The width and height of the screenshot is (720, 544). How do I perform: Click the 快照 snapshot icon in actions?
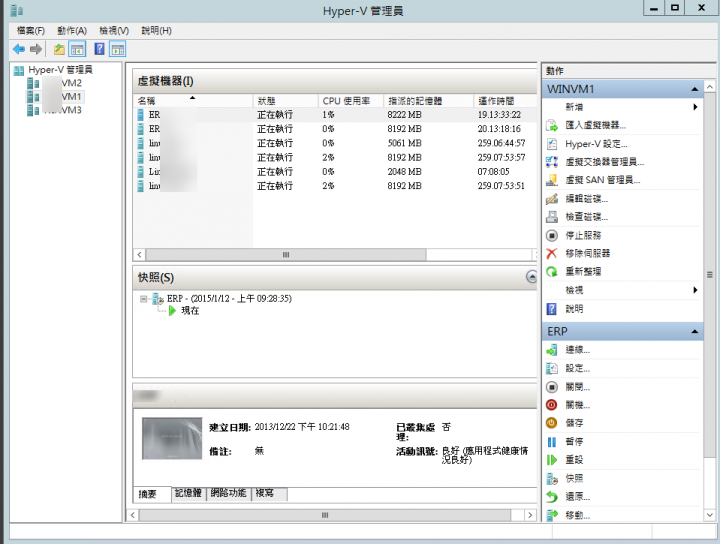click(551, 479)
